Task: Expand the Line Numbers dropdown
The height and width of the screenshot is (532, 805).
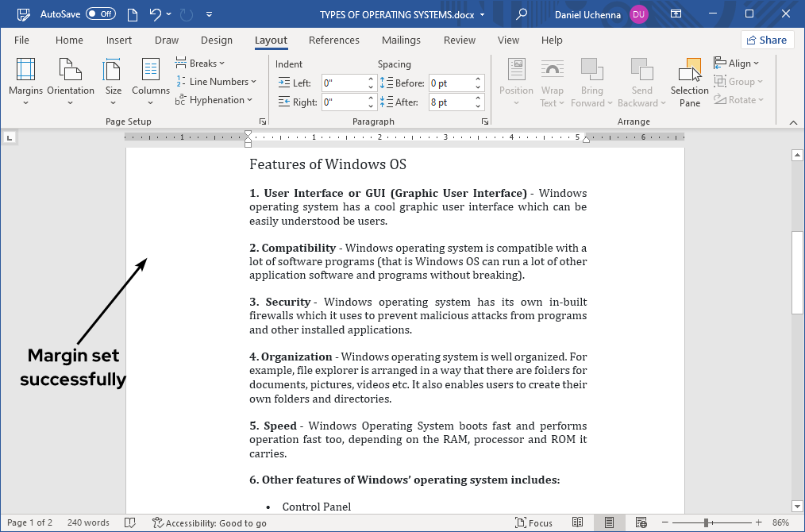Action: coord(217,81)
